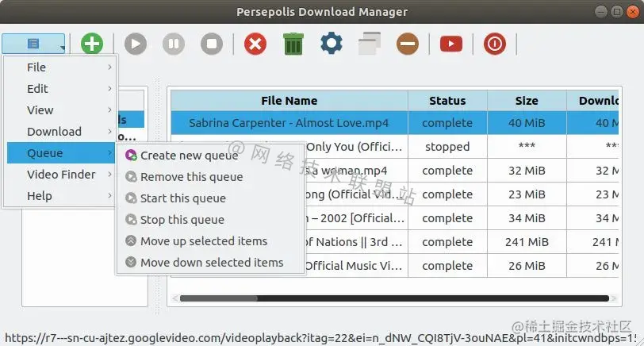Click the red power exit icon
The image size is (644, 346).
click(495, 44)
